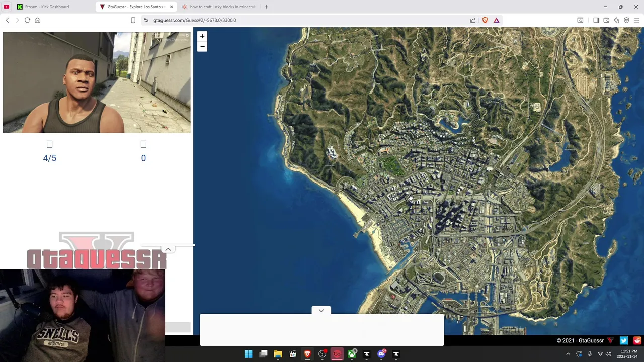The image size is (644, 362).
Task: Zoom out on the Los Santos map
Action: [x=202, y=47]
